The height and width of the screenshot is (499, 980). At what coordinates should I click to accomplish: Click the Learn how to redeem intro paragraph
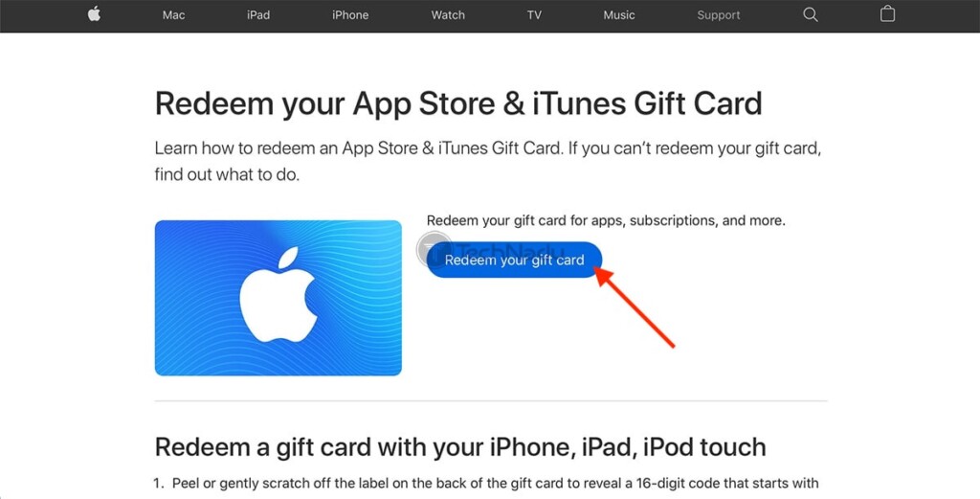pyautogui.click(x=487, y=161)
